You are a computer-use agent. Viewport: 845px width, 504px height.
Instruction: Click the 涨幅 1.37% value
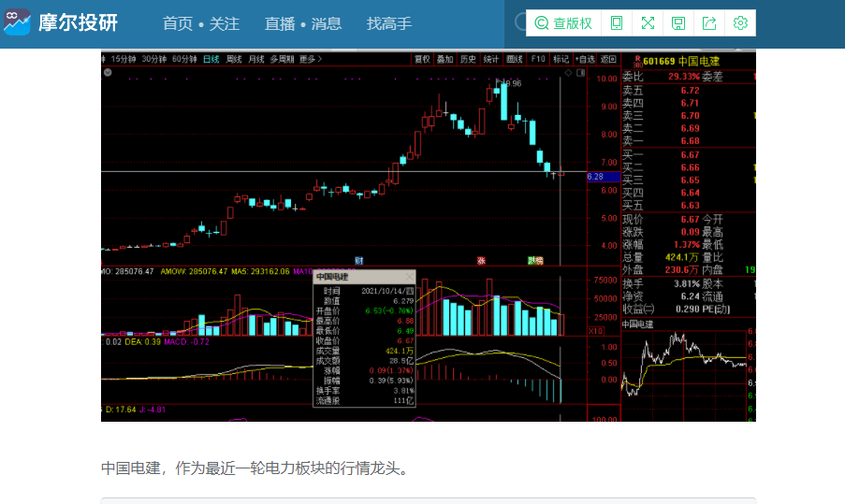tap(687, 244)
